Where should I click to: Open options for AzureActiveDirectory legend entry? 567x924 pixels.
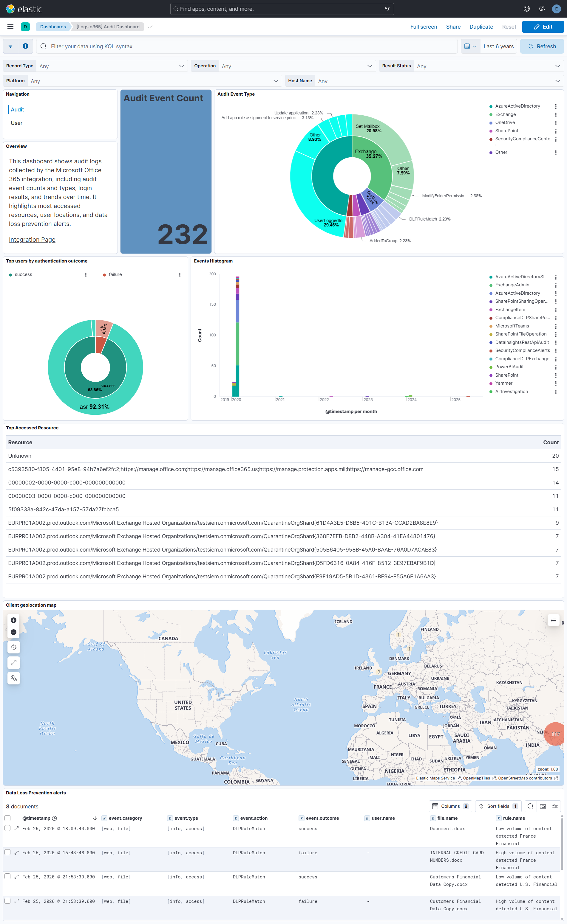pos(556,106)
